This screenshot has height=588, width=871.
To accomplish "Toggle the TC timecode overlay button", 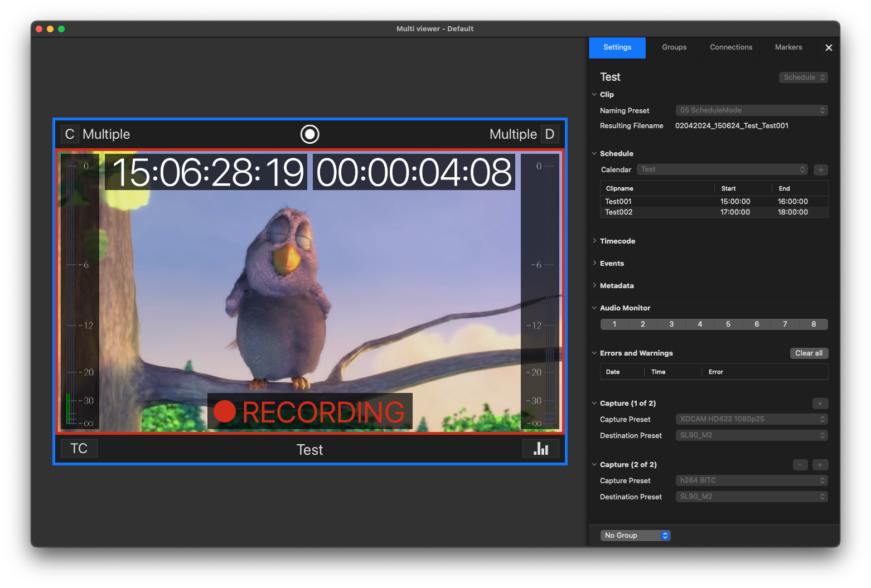I will [79, 449].
